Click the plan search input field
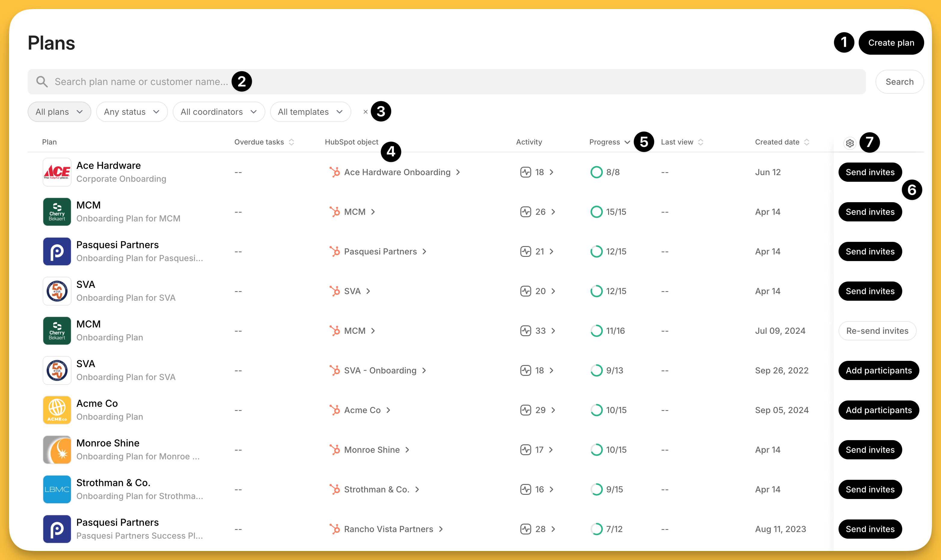941x560 pixels. coord(453,81)
